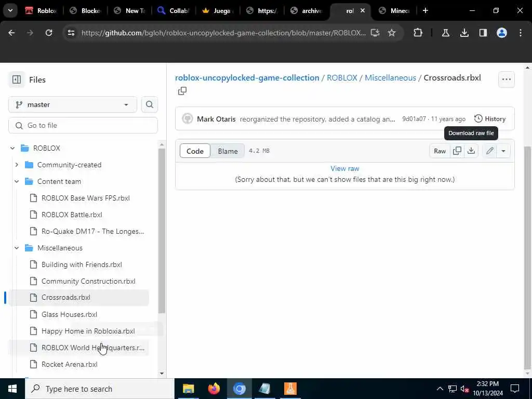Image resolution: width=532 pixels, height=399 pixels.
Task: View site information icon in address bar
Action: (x=71, y=33)
